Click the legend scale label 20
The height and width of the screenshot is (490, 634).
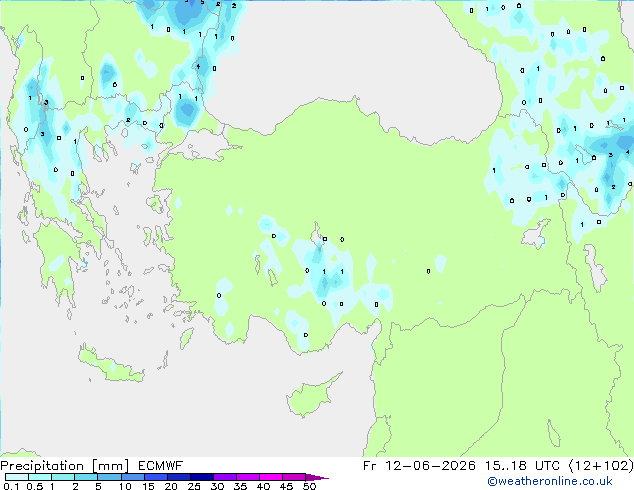[171, 486]
